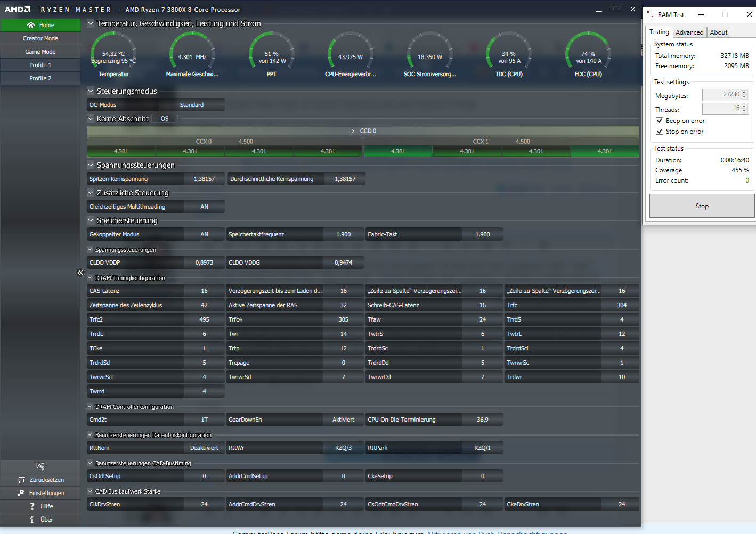Collapse the sidebar with double-chevron icon
The height and width of the screenshot is (534, 756).
(x=80, y=273)
